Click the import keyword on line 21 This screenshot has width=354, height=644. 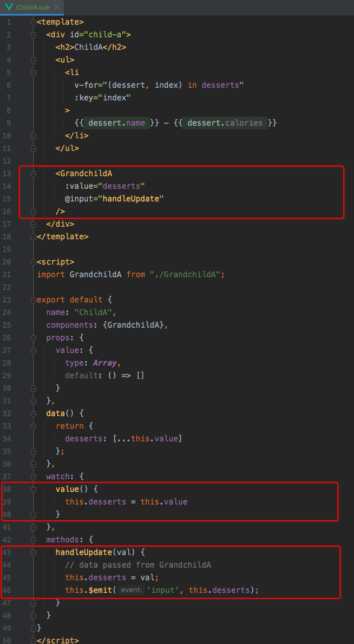51,275
